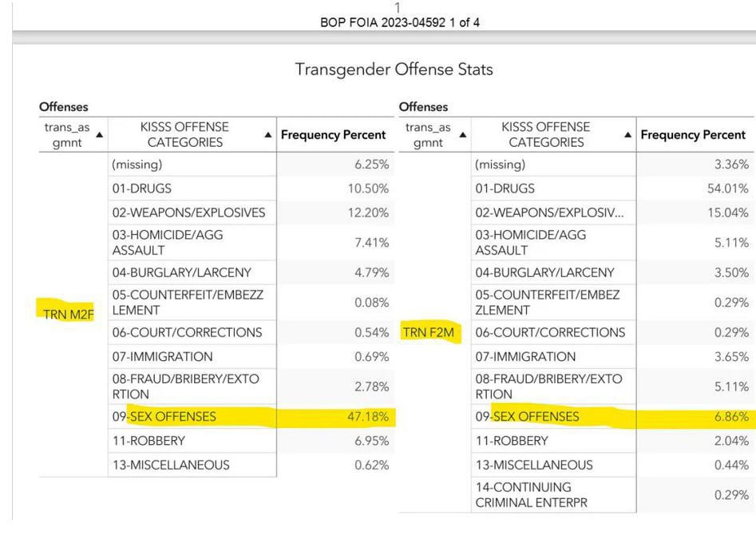Click the highlighted 6.86% sex offenses value
This screenshot has width=756, height=547.
[732, 417]
